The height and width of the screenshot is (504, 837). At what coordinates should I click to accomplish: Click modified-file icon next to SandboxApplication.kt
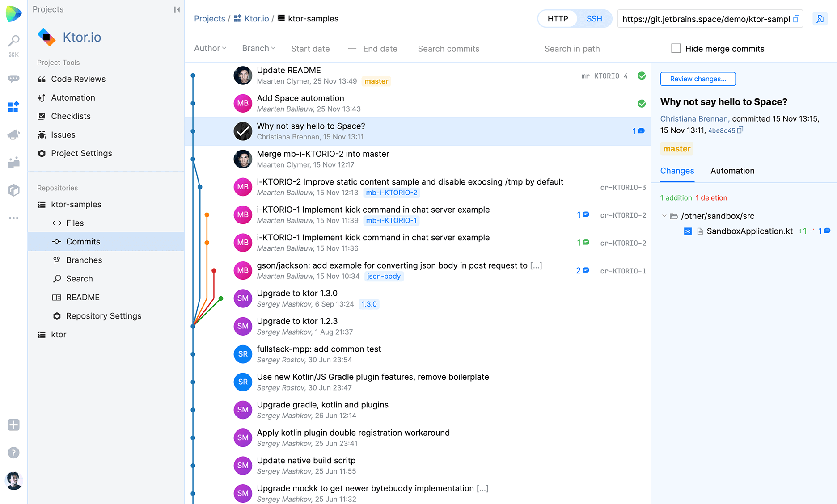[688, 231]
